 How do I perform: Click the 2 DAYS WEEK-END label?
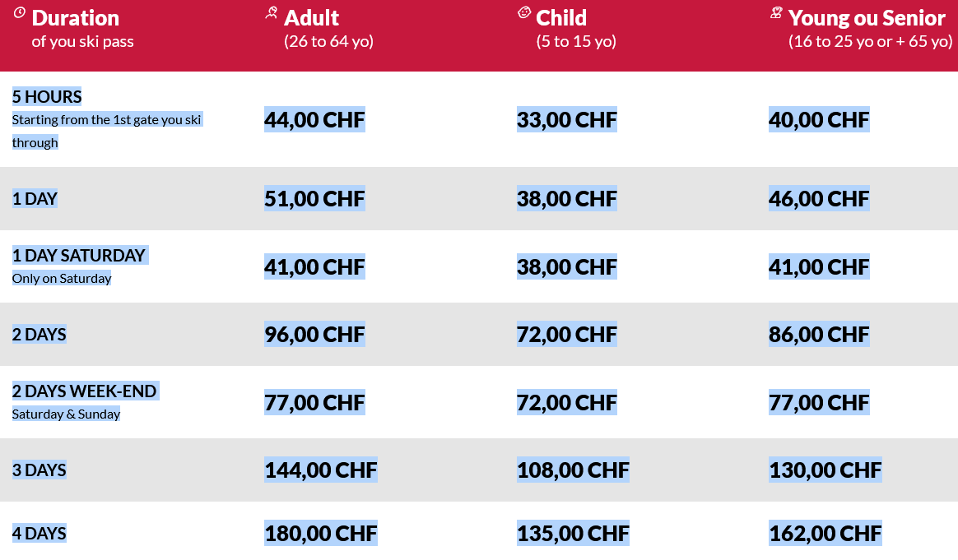[x=85, y=391]
